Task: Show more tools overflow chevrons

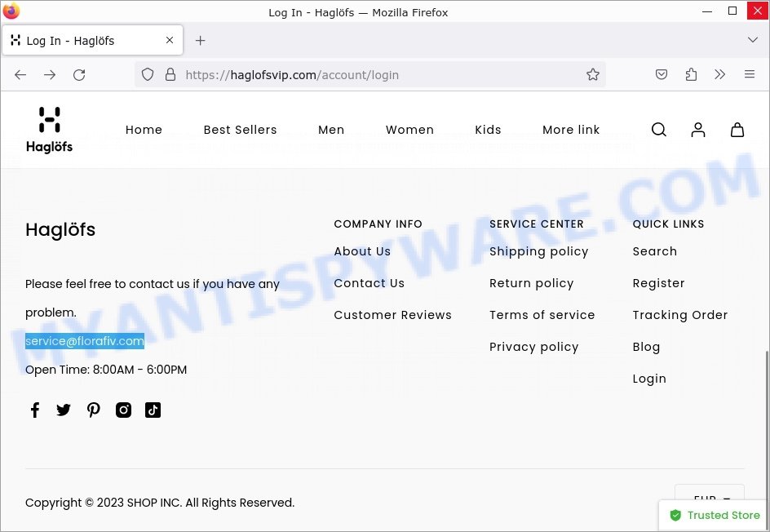Action: (720, 75)
